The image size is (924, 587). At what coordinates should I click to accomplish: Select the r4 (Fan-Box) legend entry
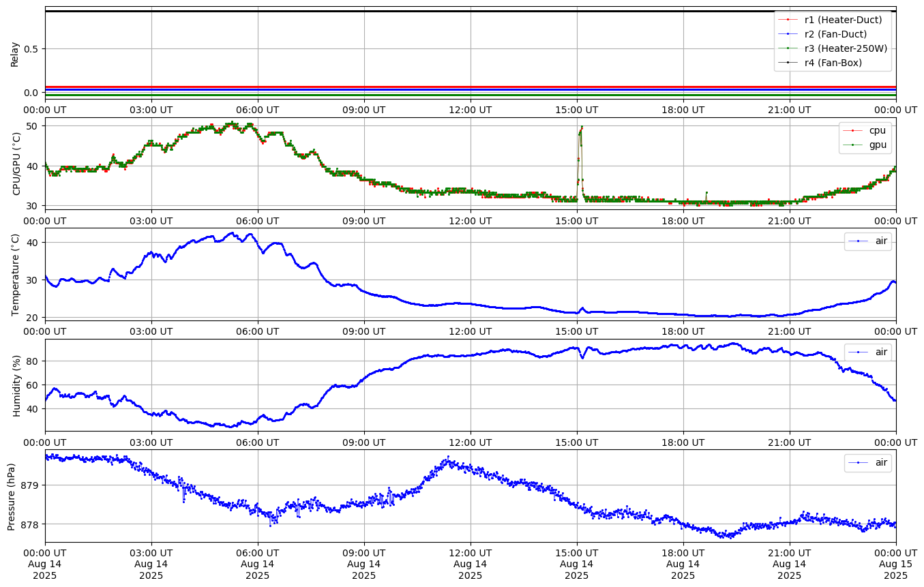coord(820,63)
